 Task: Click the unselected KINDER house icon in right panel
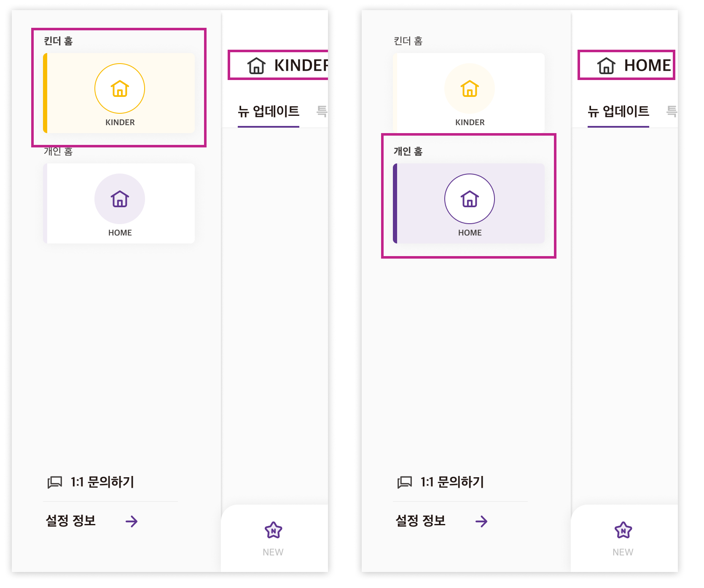470,88
